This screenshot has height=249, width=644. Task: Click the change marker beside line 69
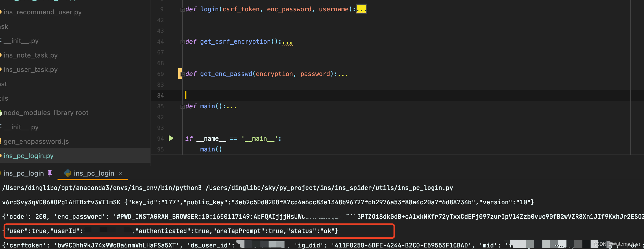[x=180, y=74]
